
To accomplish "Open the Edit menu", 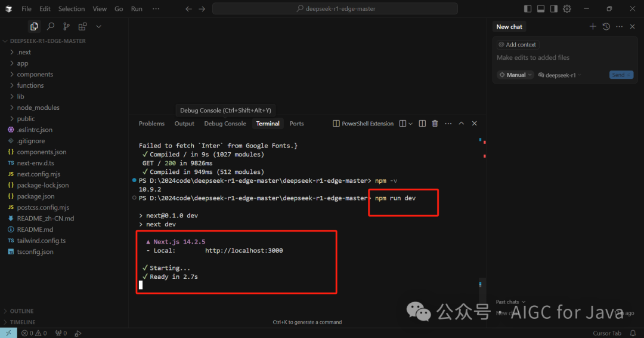I will (45, 8).
